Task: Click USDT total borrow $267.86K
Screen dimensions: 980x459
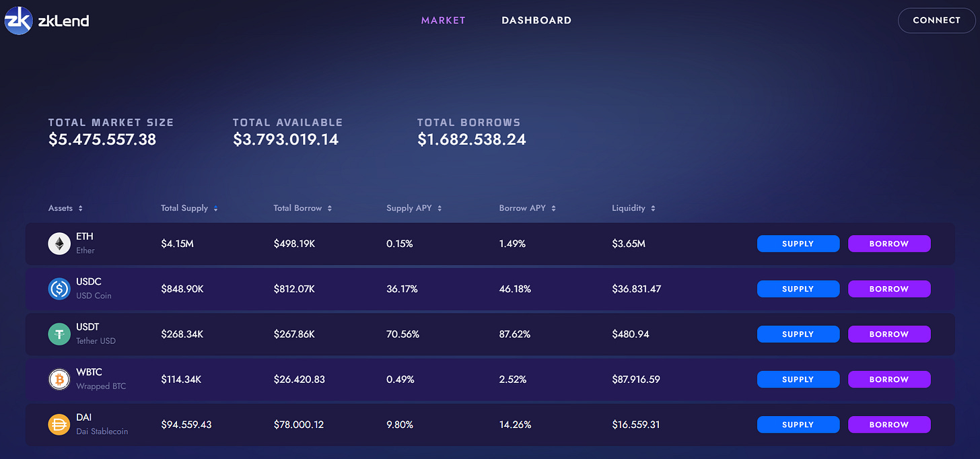Action: (x=295, y=334)
